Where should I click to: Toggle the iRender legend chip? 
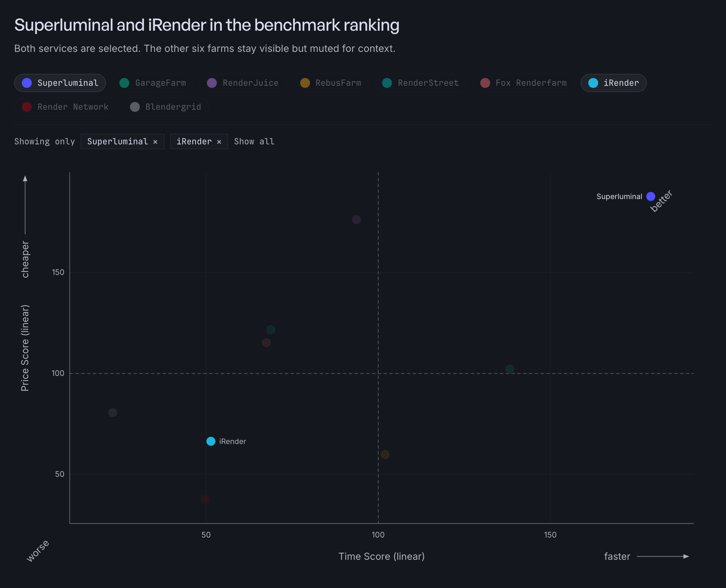614,83
